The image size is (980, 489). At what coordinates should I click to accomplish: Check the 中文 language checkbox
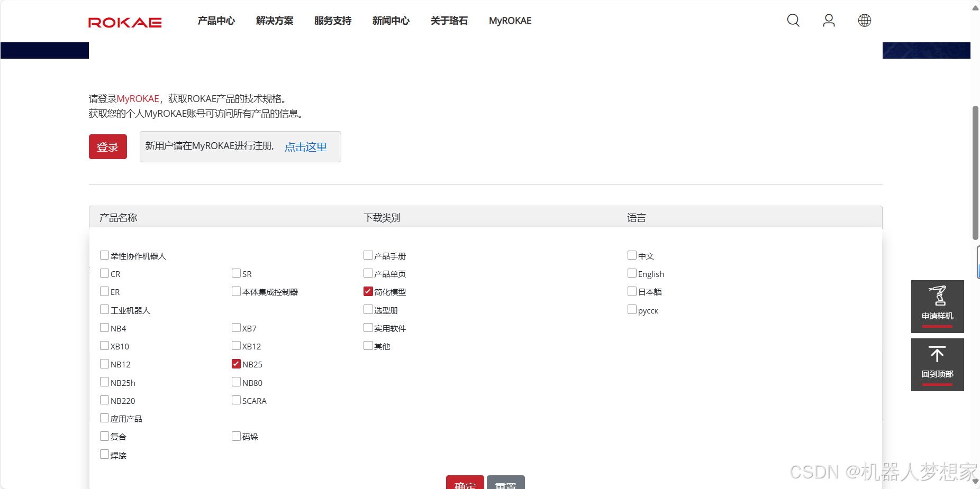pos(632,255)
